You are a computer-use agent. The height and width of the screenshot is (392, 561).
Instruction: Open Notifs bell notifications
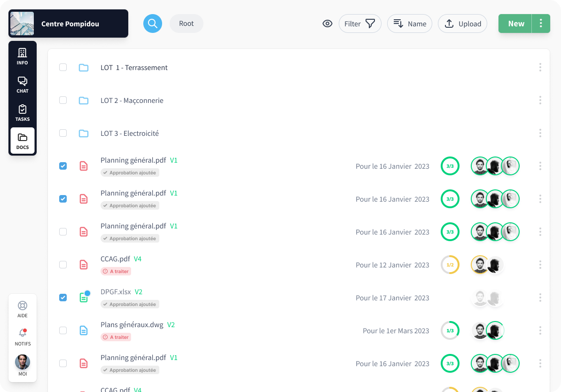click(22, 337)
